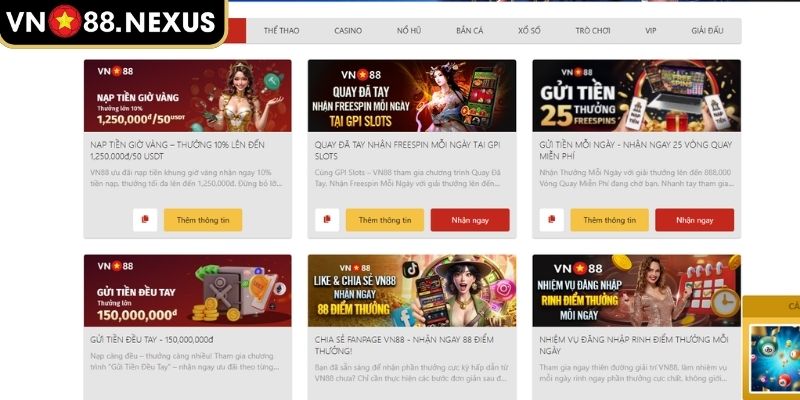Image resolution: width=800 pixels, height=400 pixels.
Task: Open the Giải Đấu tab
Action: 708,31
